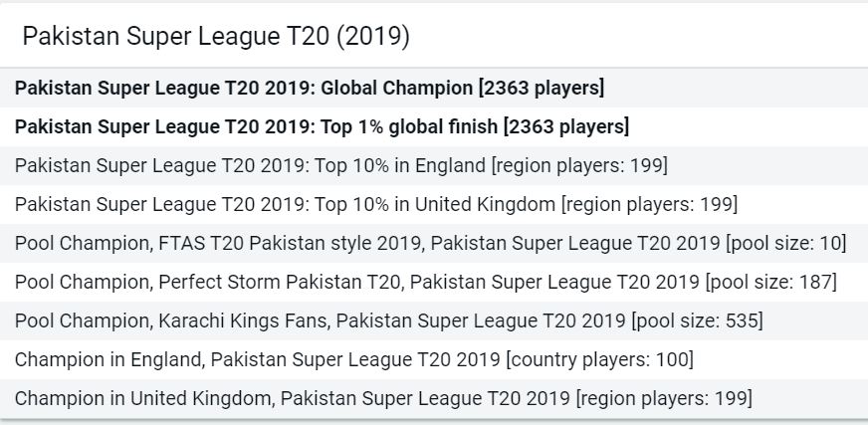Click '[region players: 199]' on Top 10% United Kingdom row
This screenshot has height=425, width=868.
[x=649, y=204]
